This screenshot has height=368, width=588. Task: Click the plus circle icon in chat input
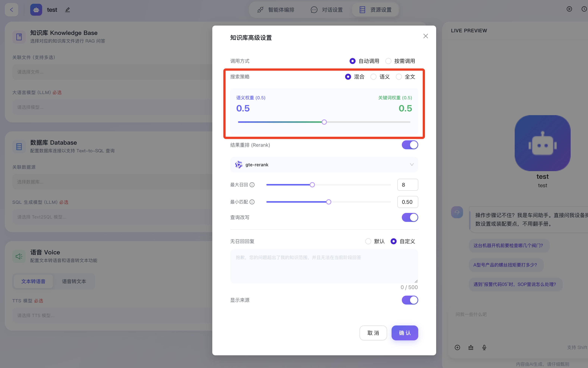coord(457,347)
